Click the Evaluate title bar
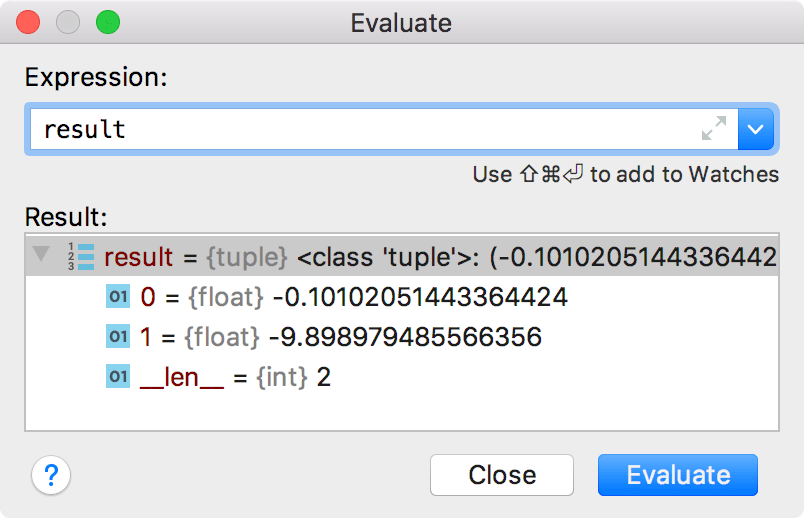Screen dimensions: 804x518 pos(401,23)
